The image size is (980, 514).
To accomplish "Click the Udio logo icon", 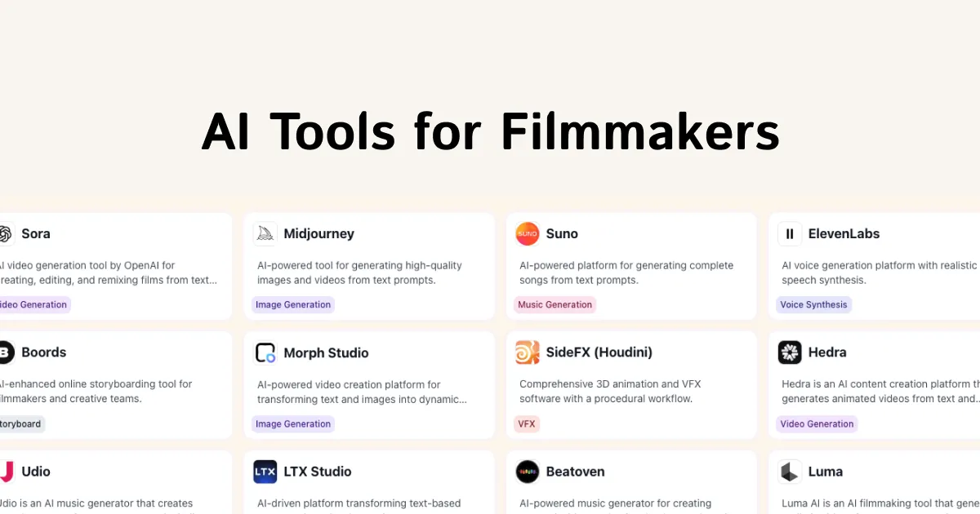I will click(7, 472).
